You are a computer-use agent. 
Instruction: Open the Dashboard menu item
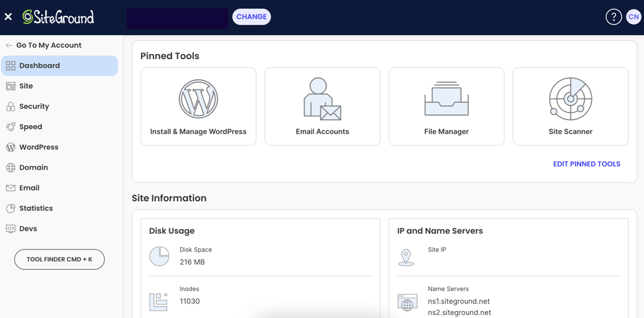point(60,65)
